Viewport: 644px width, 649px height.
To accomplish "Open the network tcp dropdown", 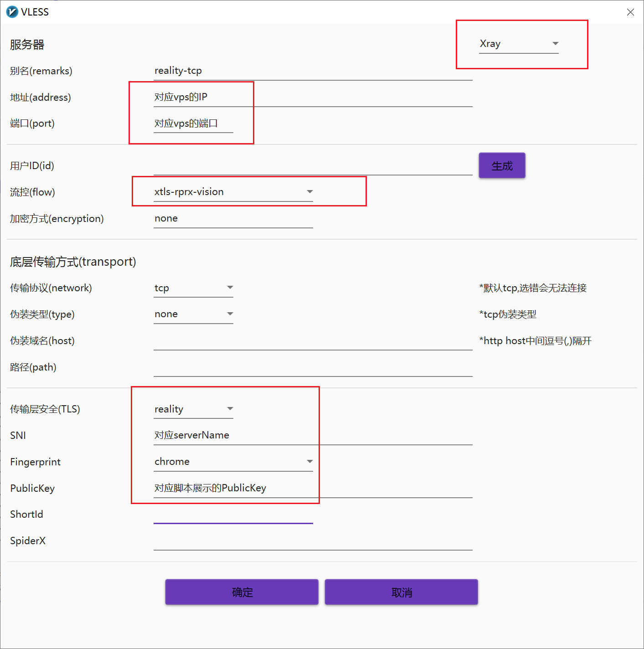I will click(x=193, y=288).
